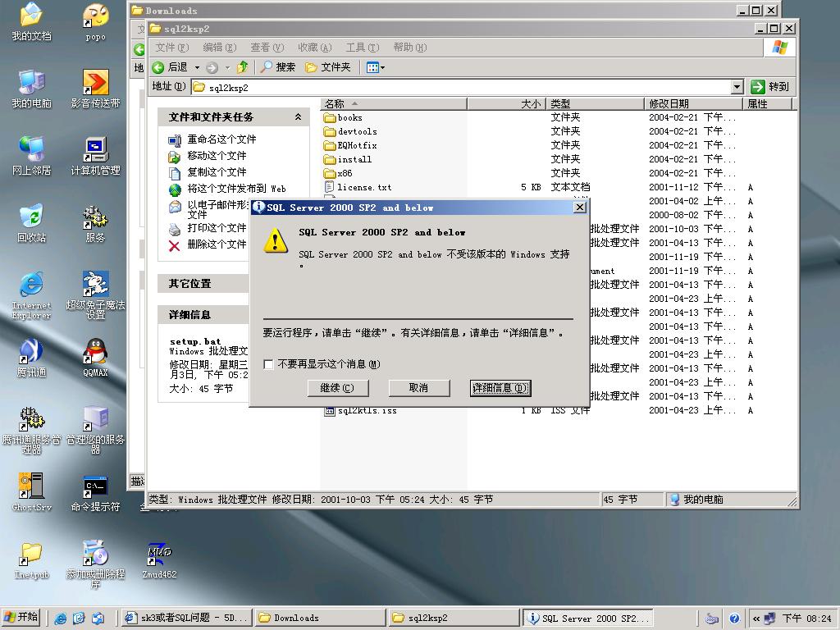Launch 影音传送带 desktop shortcut

(95, 89)
